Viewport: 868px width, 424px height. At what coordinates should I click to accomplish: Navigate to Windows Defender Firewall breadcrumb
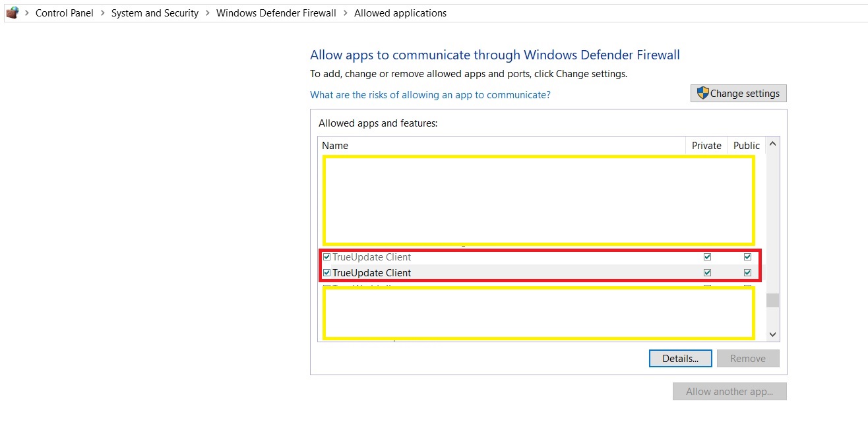click(x=276, y=13)
